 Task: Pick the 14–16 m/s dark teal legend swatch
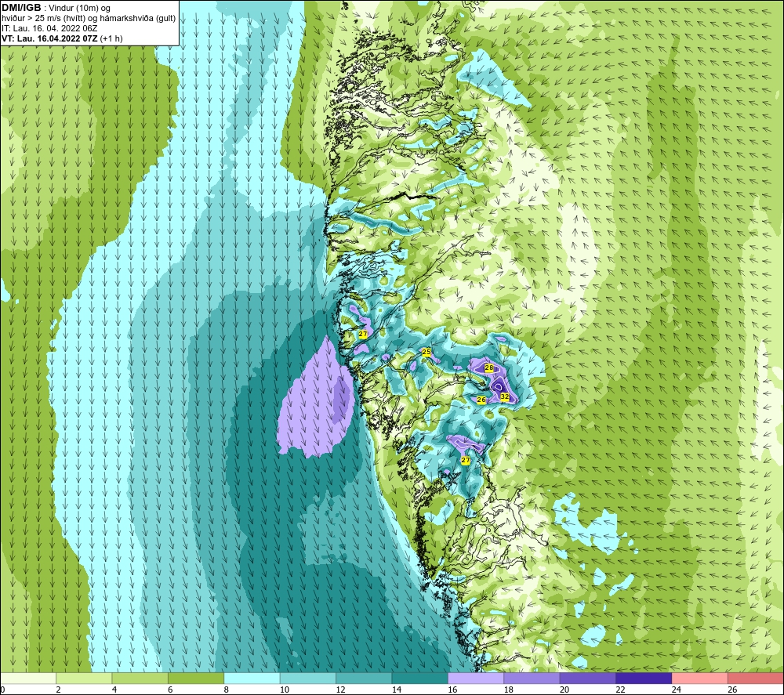click(420, 678)
